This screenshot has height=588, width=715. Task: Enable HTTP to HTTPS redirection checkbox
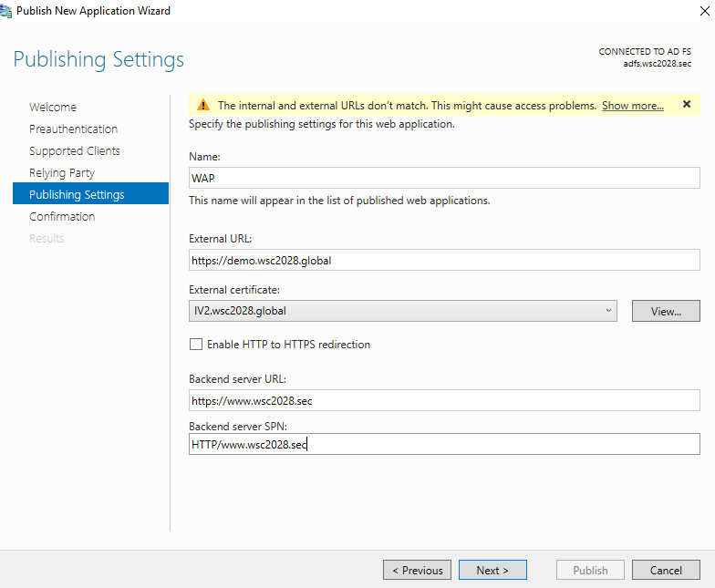196,345
